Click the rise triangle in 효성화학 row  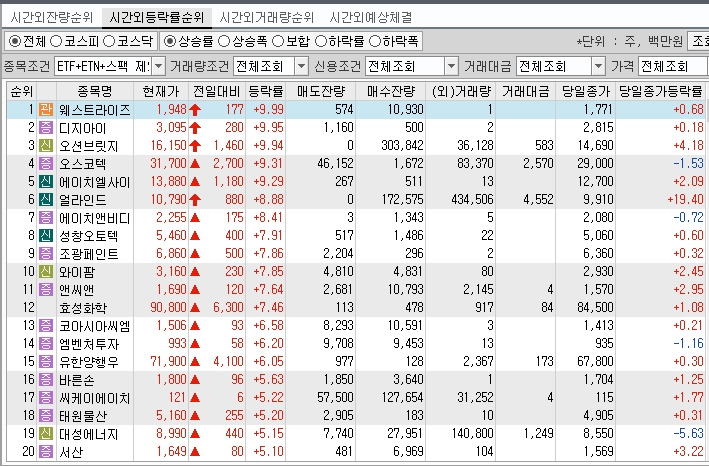click(195, 308)
